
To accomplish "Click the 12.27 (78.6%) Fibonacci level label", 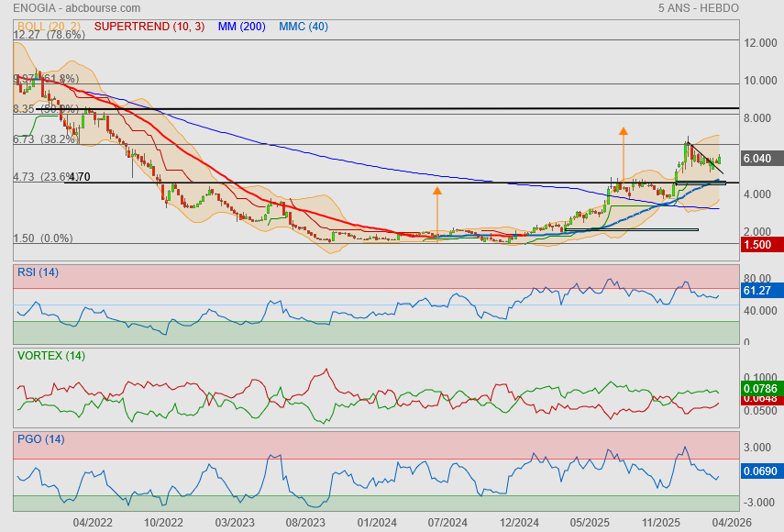I will 49,35.
